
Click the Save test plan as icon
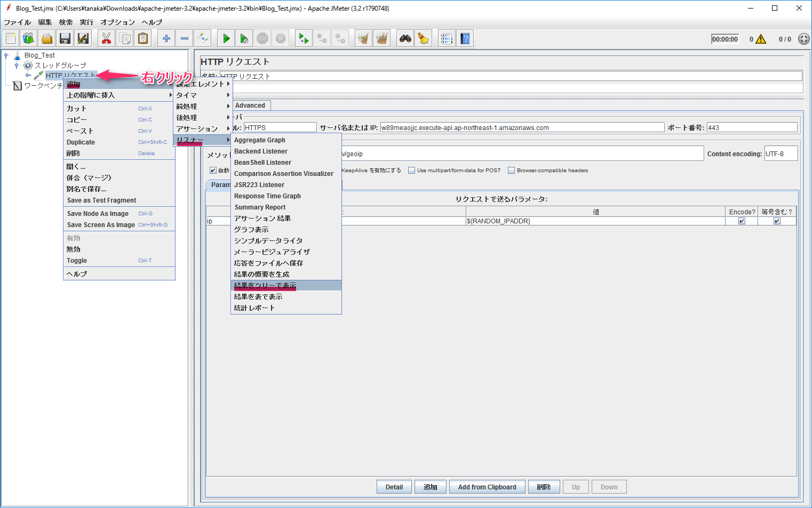pyautogui.click(x=83, y=38)
